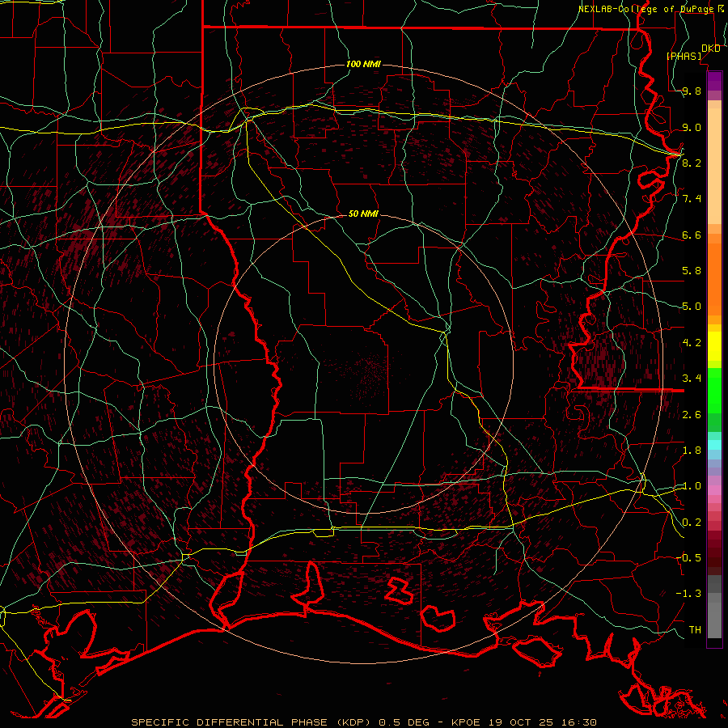This screenshot has height=728, width=728.
Task: Click the '[PHAS]' legend header
Action: pos(684,56)
